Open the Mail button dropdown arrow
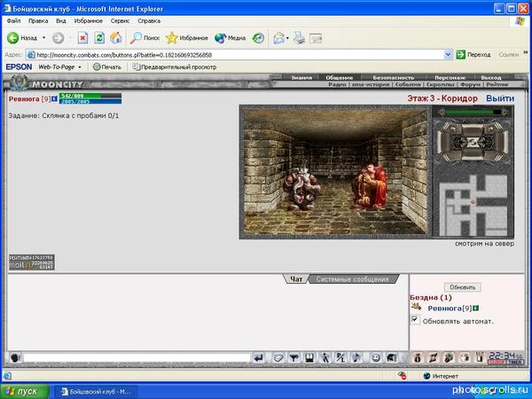 (287, 38)
